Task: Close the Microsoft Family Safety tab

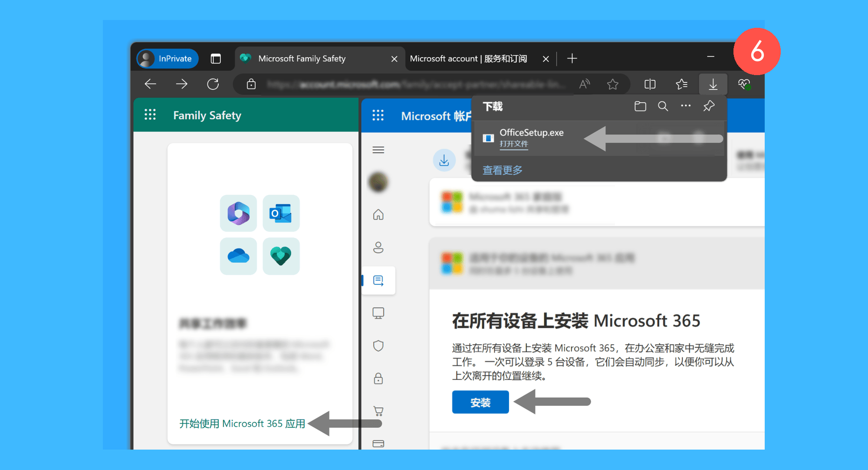Action: click(394, 59)
